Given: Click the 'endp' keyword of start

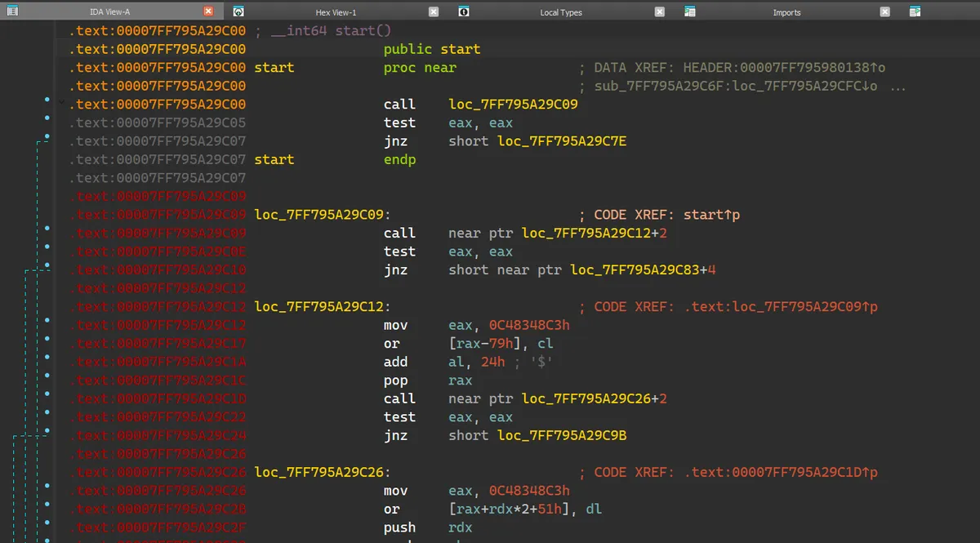Looking at the screenshot, I should coord(400,159).
